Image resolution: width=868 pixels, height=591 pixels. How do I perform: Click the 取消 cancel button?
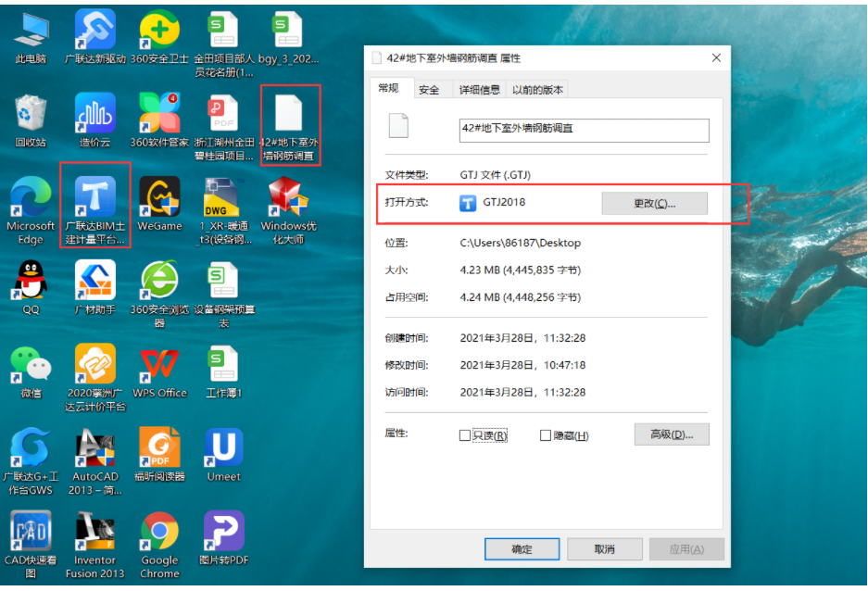[605, 549]
